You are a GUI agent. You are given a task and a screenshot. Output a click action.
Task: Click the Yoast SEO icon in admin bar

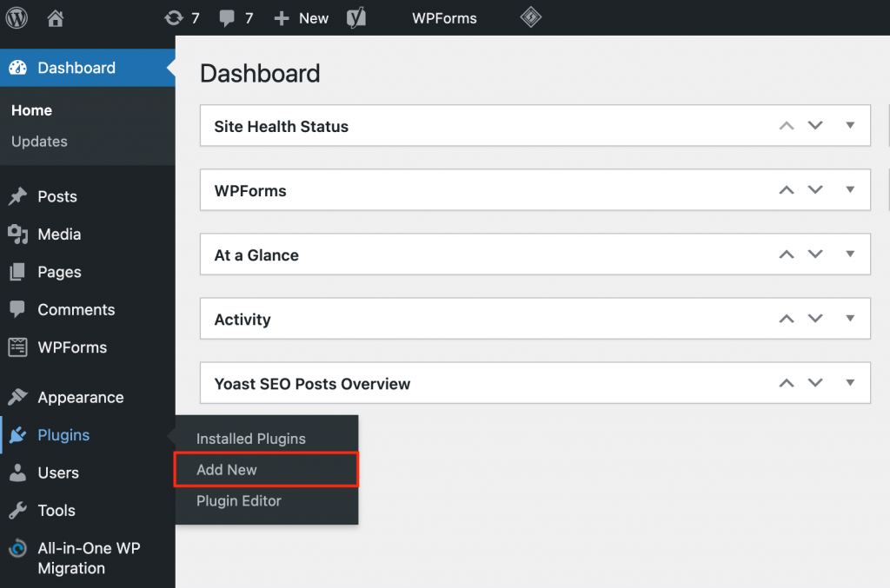(x=355, y=17)
